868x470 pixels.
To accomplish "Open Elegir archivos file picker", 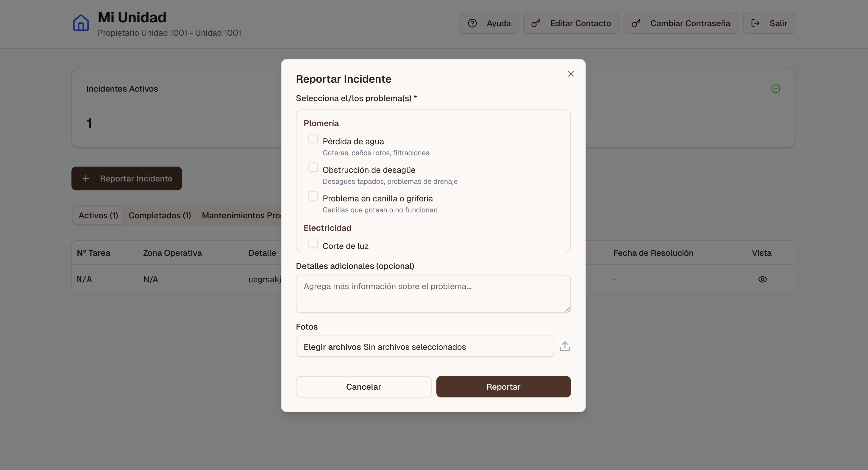I will (x=332, y=347).
